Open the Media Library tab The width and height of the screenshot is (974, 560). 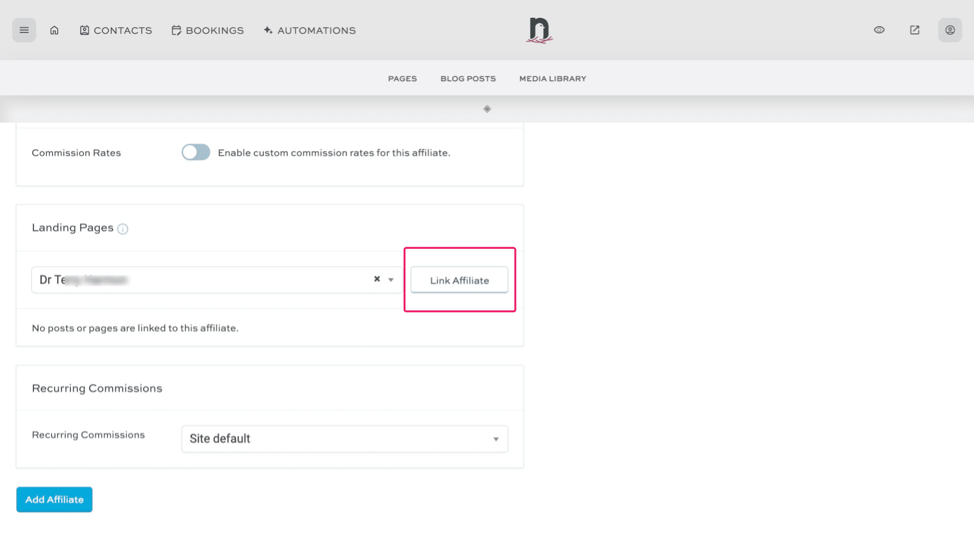tap(552, 78)
